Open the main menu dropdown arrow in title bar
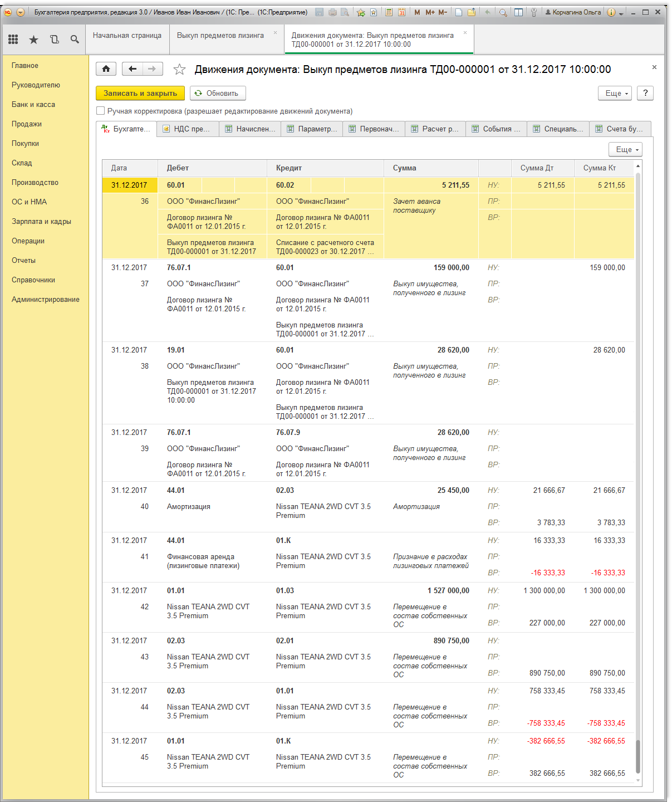672x802 pixels. coord(21,12)
